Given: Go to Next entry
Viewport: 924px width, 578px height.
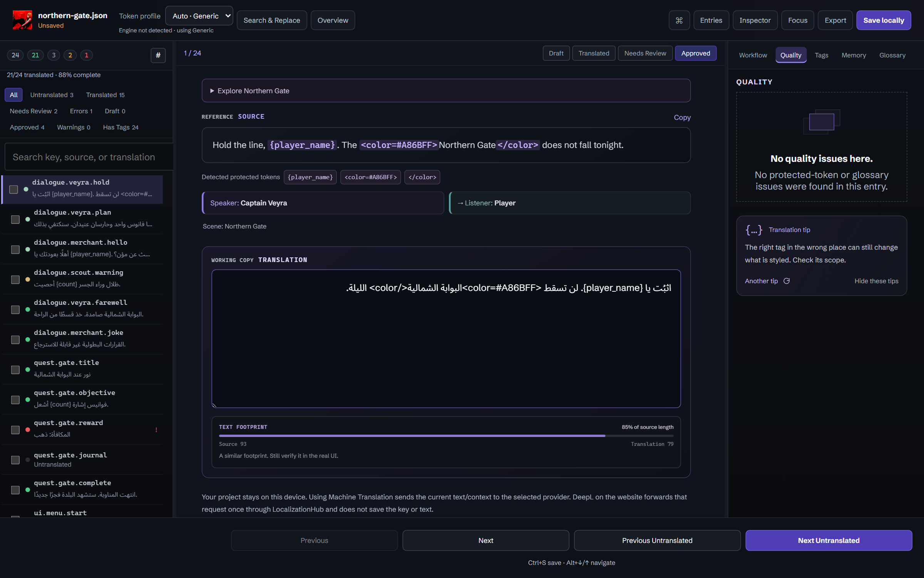Looking at the screenshot, I should tap(485, 540).
